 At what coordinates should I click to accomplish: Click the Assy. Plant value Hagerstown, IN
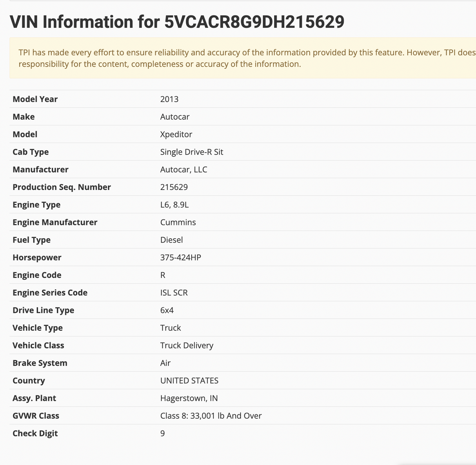coord(189,398)
